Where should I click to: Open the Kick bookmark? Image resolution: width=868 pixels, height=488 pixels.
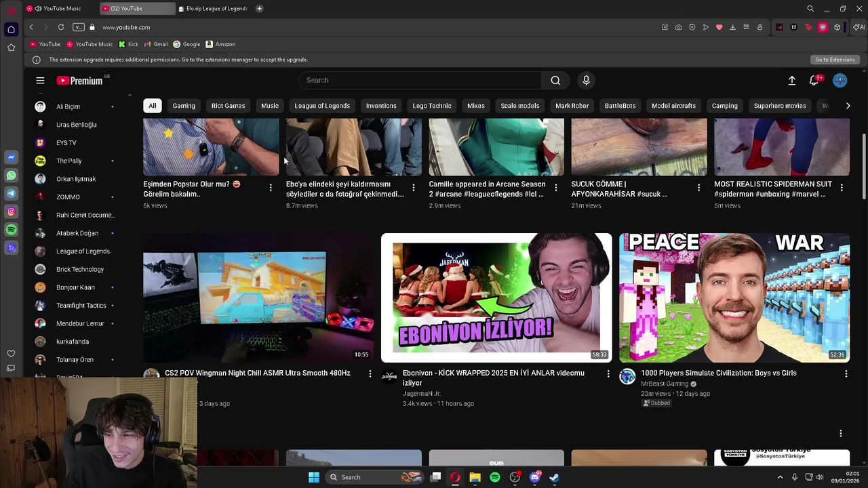[x=128, y=44]
